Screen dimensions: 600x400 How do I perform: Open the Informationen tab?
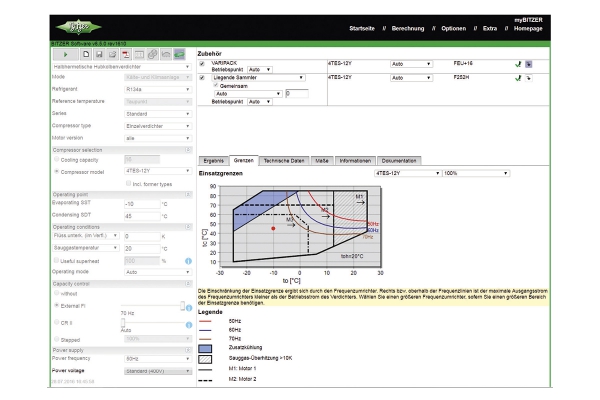(x=355, y=161)
